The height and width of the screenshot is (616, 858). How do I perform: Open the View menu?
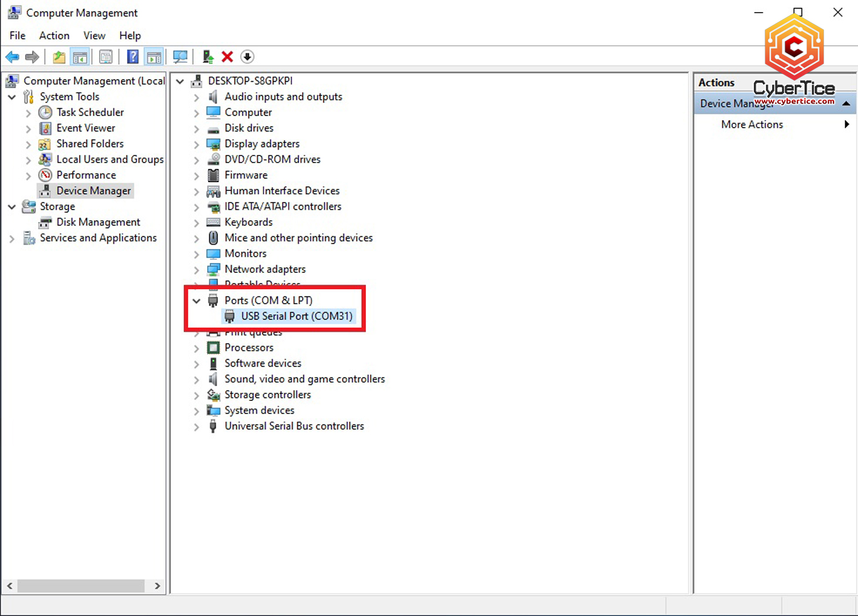point(94,35)
